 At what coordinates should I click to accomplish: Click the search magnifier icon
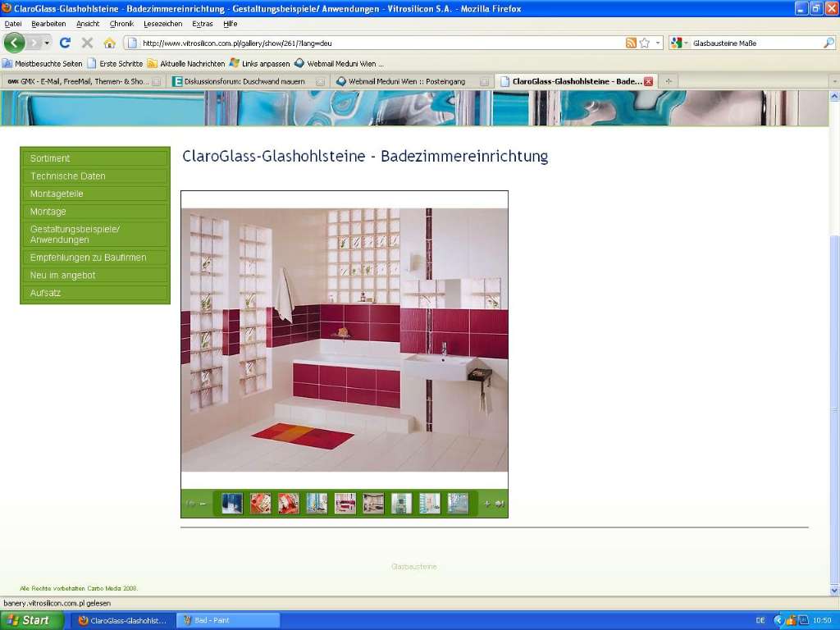pyautogui.click(x=829, y=43)
